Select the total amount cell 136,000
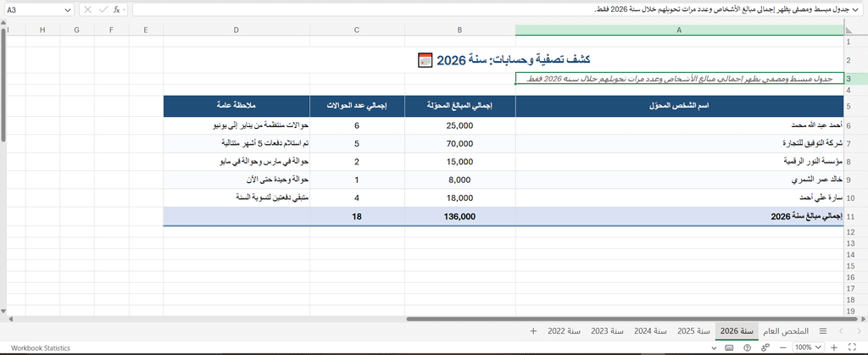This screenshot has width=868, height=355. [x=459, y=217]
